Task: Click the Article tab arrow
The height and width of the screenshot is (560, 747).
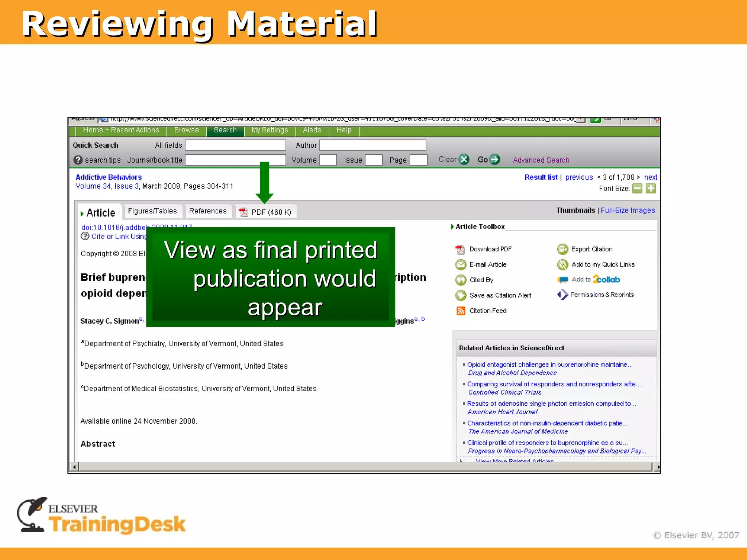Action: [x=82, y=213]
